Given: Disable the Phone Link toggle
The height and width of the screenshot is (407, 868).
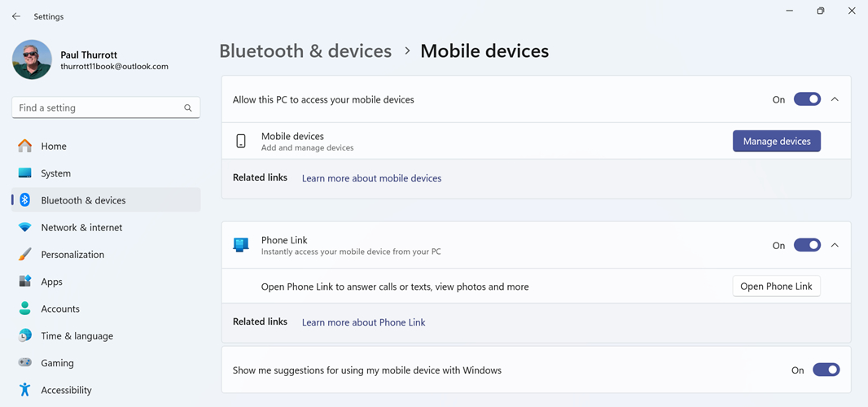Looking at the screenshot, I should 807,245.
